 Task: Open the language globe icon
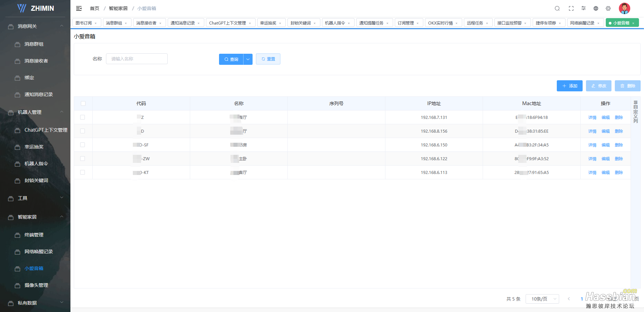click(x=596, y=8)
